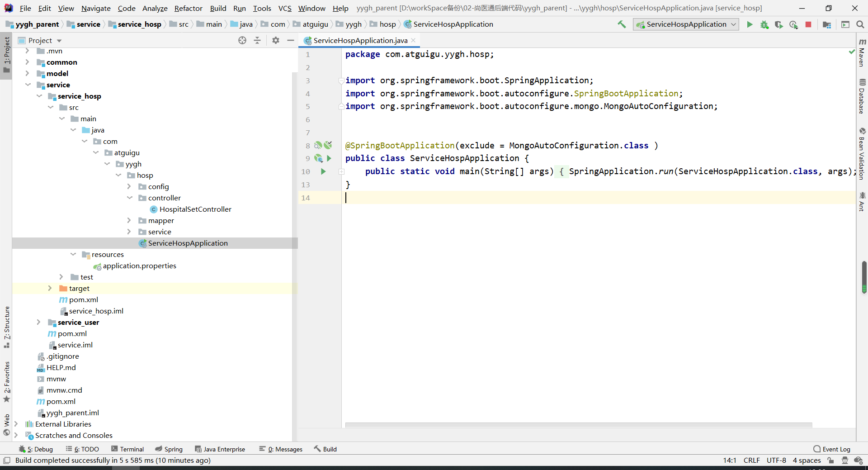The height and width of the screenshot is (470, 868).
Task: Open Project Structure icon in toolbar
Action: pyautogui.click(x=827, y=24)
